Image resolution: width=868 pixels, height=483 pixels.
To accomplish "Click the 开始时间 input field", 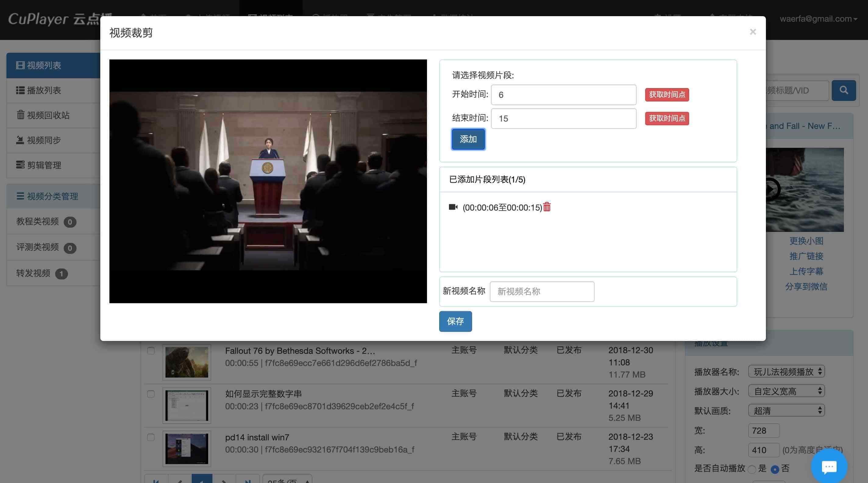I will (564, 95).
